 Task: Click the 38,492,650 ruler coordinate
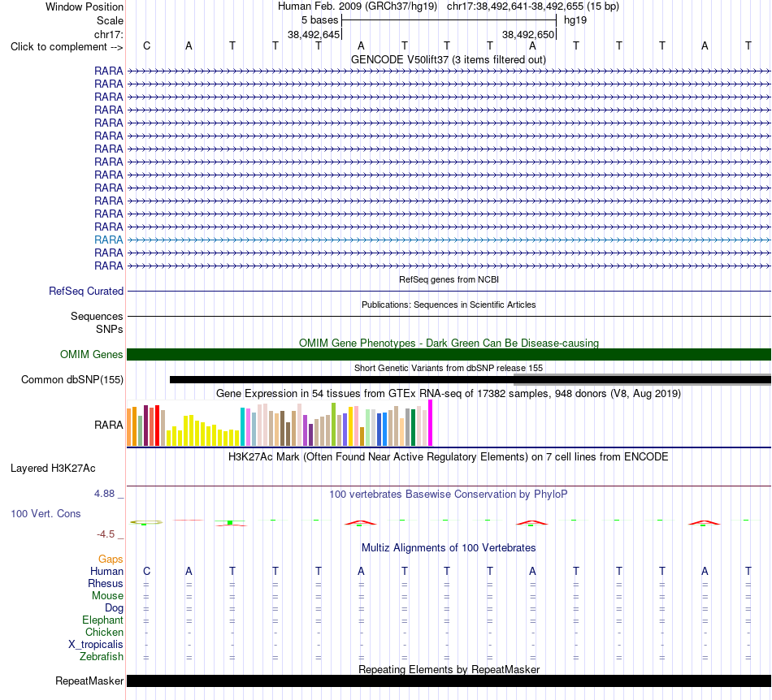pyautogui.click(x=528, y=34)
